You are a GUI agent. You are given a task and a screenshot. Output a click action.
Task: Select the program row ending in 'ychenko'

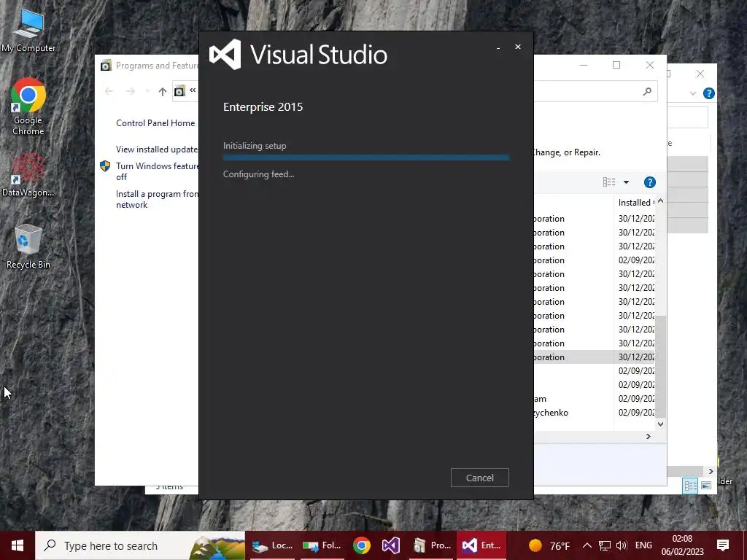coord(594,413)
